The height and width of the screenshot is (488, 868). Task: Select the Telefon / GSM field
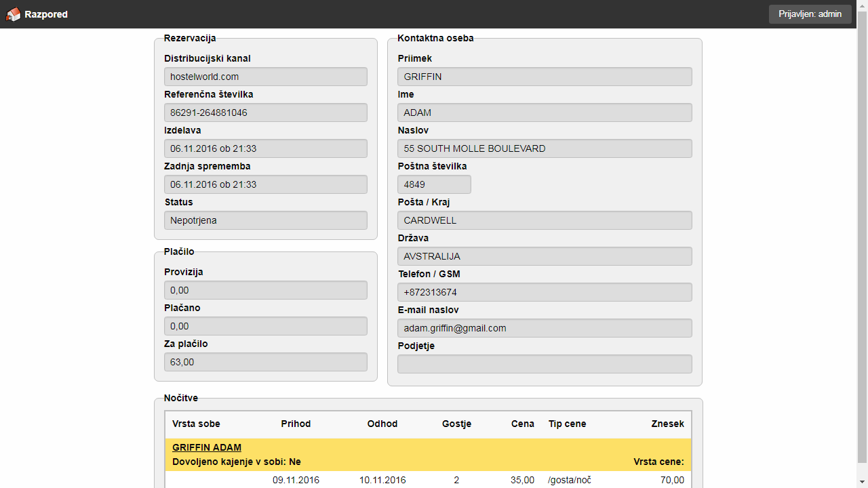544,292
